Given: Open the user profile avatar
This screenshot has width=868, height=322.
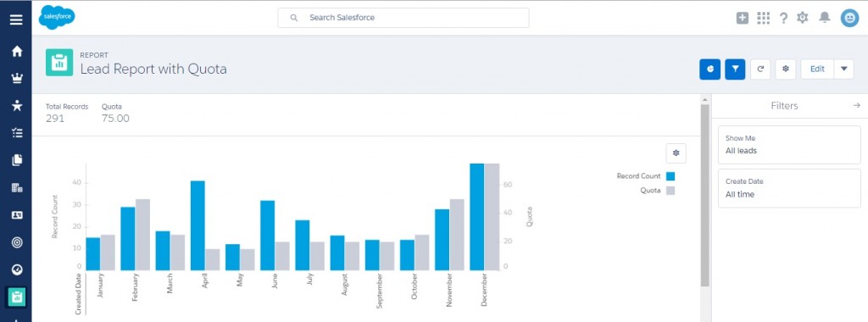Looking at the screenshot, I should tap(849, 19).
